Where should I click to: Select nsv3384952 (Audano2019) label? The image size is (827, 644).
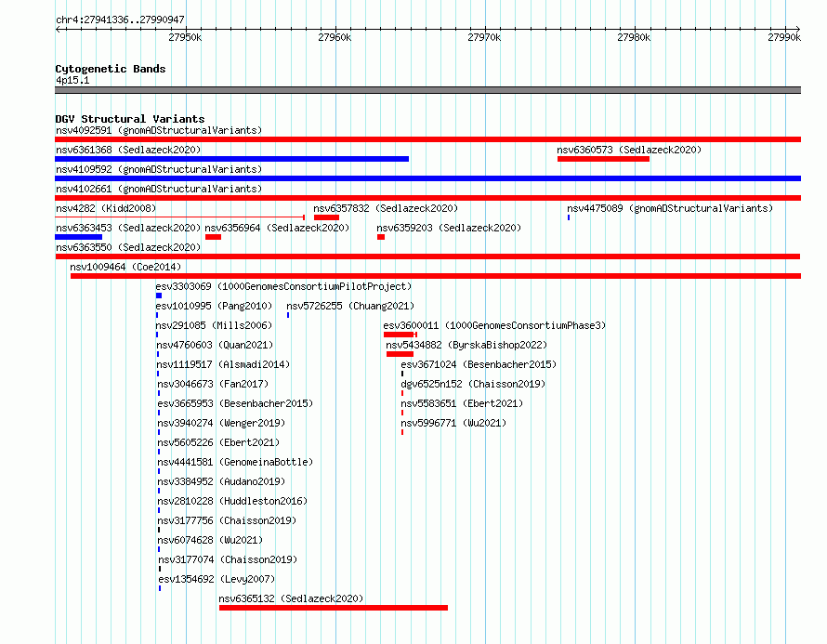click(221, 481)
